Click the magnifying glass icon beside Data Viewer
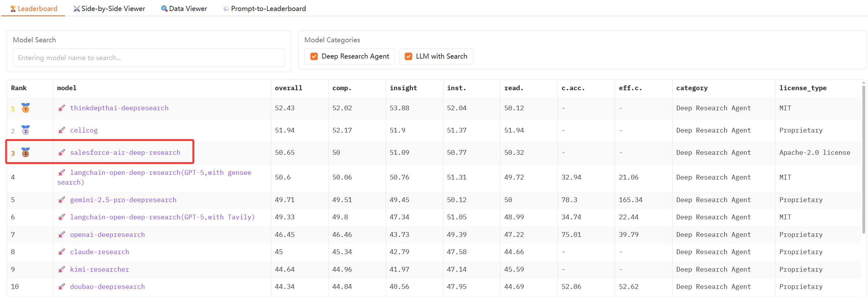868x297 pixels. (164, 8)
